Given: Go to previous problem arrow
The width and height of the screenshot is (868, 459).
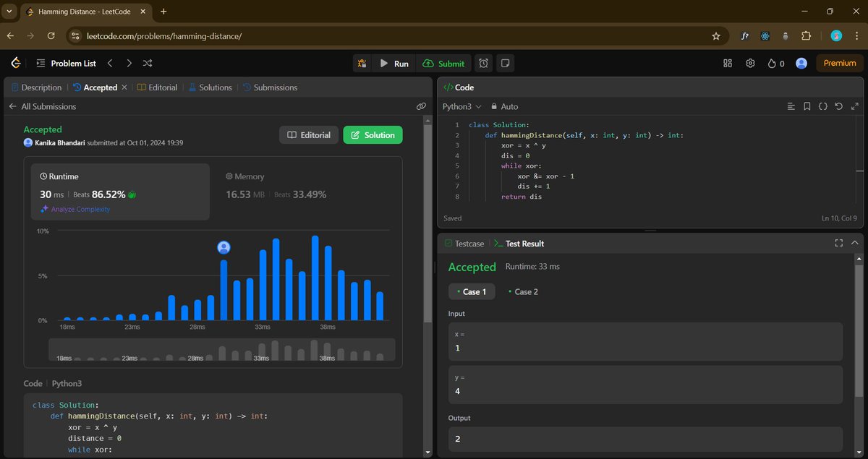Looking at the screenshot, I should tap(110, 64).
